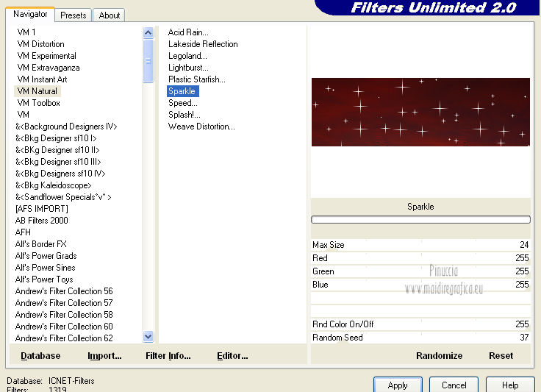Adjust the Blue value slider
Image resolution: width=541 pixels, height=392 pixels.
pos(420,285)
